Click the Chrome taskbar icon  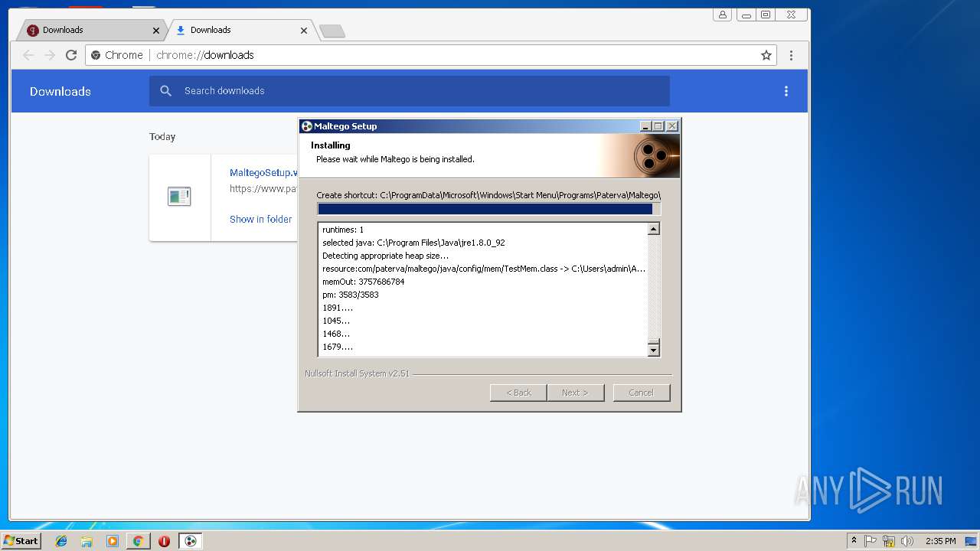click(x=138, y=541)
